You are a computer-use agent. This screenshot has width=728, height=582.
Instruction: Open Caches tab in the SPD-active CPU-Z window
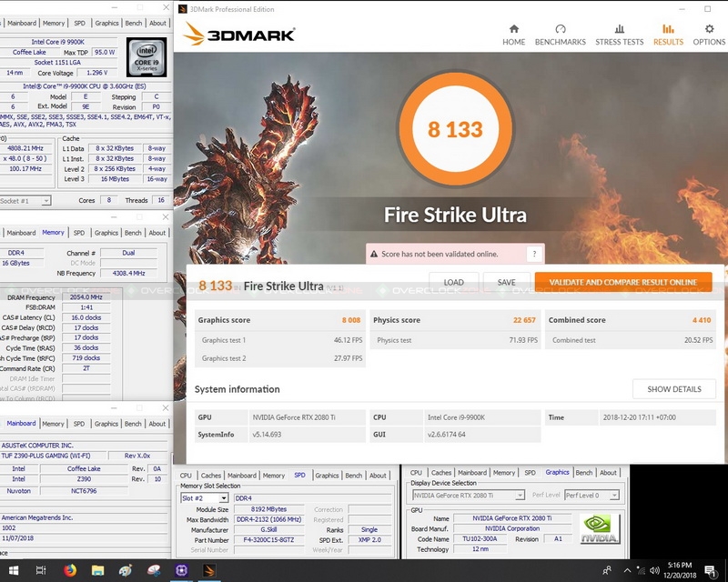coord(211,476)
